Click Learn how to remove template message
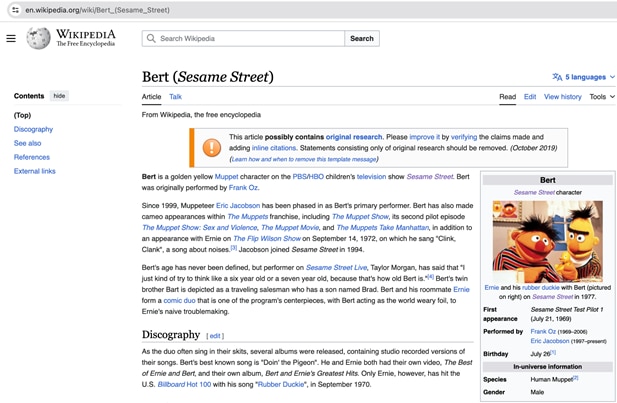This screenshot has height=403, width=617. tap(304, 159)
